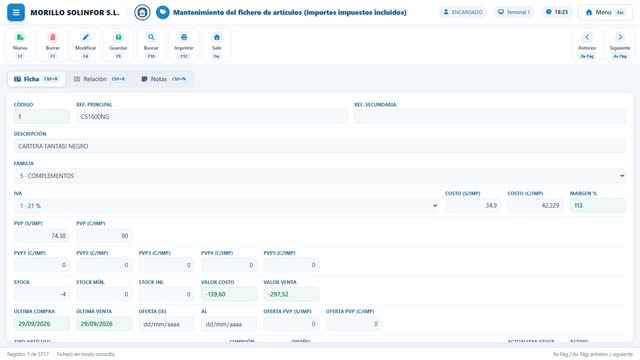Click the MORILLO SOLINFOR S.L. company name
This screenshot has height=360, width=640.
[75, 12]
